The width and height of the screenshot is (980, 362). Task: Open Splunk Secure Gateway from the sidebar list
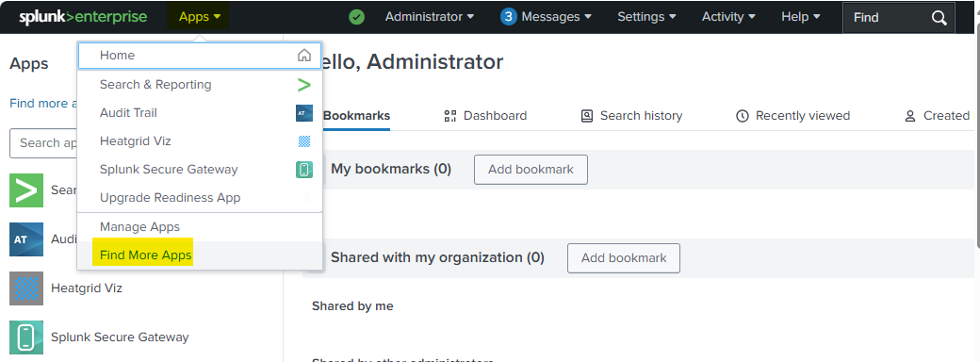[120, 337]
